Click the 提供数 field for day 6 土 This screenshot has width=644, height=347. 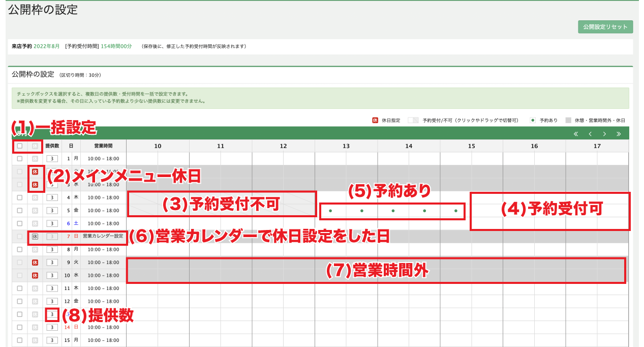(52, 223)
